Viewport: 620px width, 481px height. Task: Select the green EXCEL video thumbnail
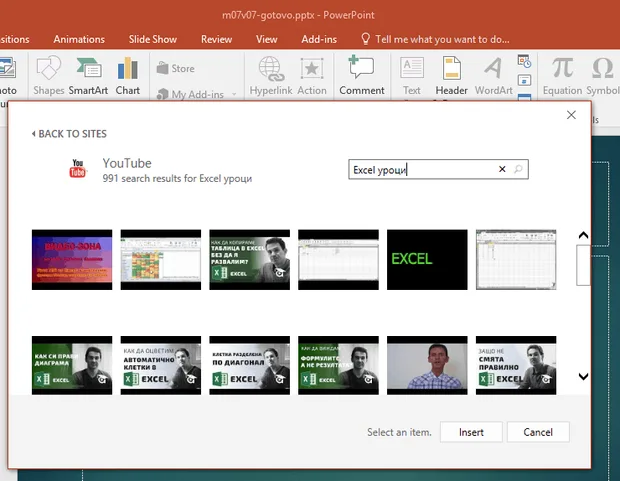click(x=427, y=259)
